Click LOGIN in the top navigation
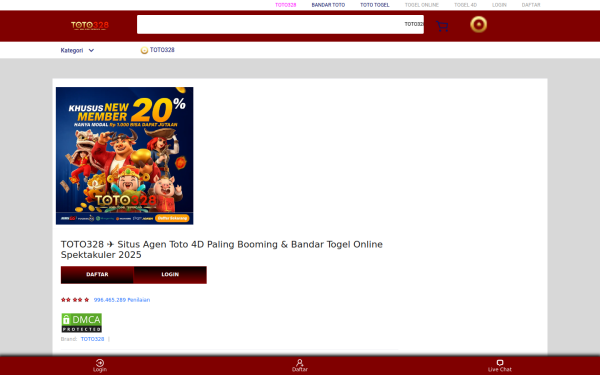 tap(499, 5)
